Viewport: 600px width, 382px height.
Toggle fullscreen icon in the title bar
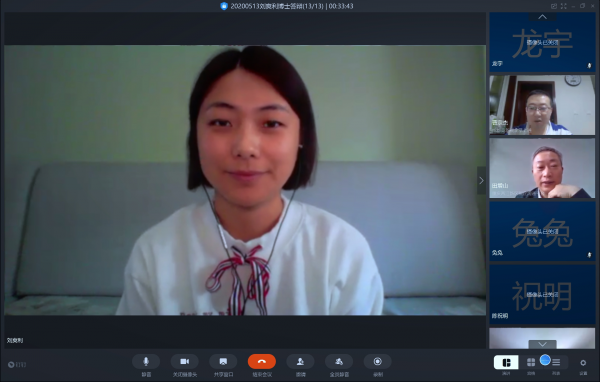(x=564, y=6)
